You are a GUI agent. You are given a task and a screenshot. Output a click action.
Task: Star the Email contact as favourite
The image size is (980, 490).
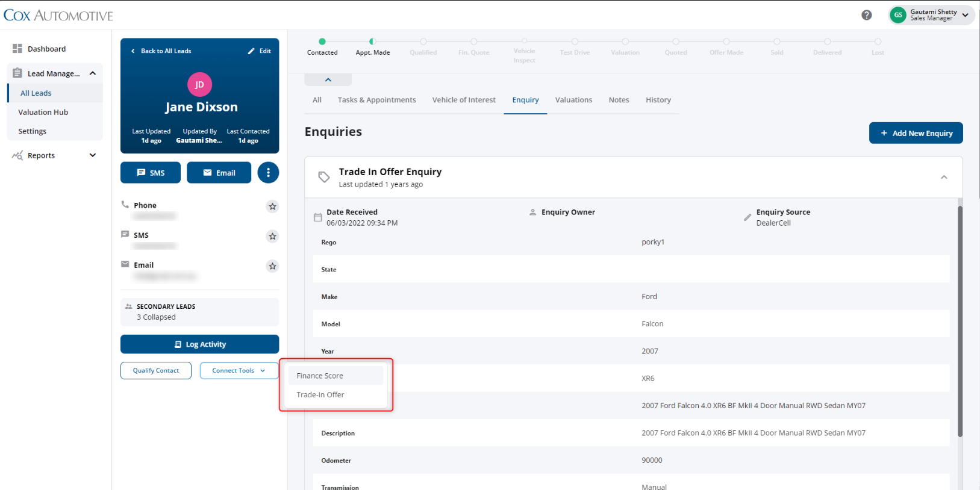[x=272, y=266]
